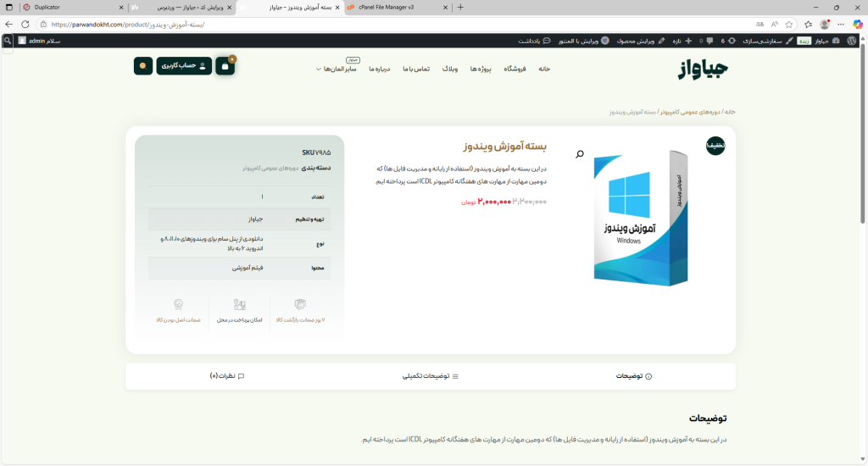Click the admin bar search icon
The height and width of the screenshot is (466, 868).
8,41
